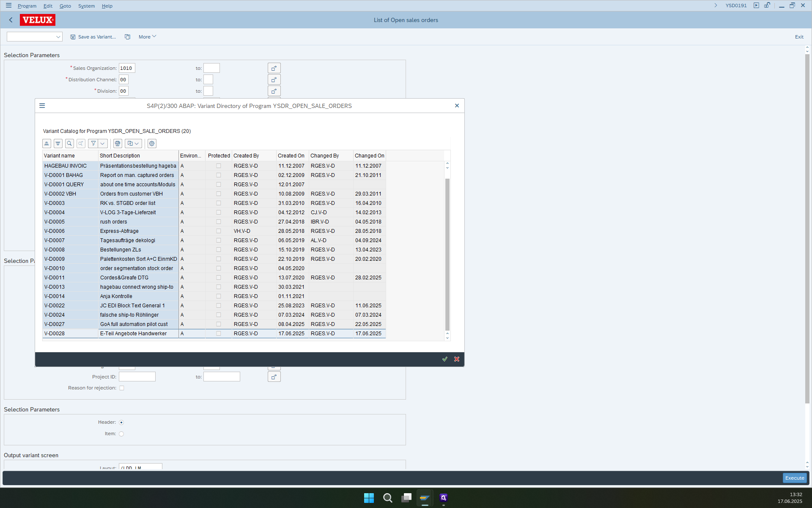Open multiple selection for Division
Screen dimensions: 812x508
[274, 91]
